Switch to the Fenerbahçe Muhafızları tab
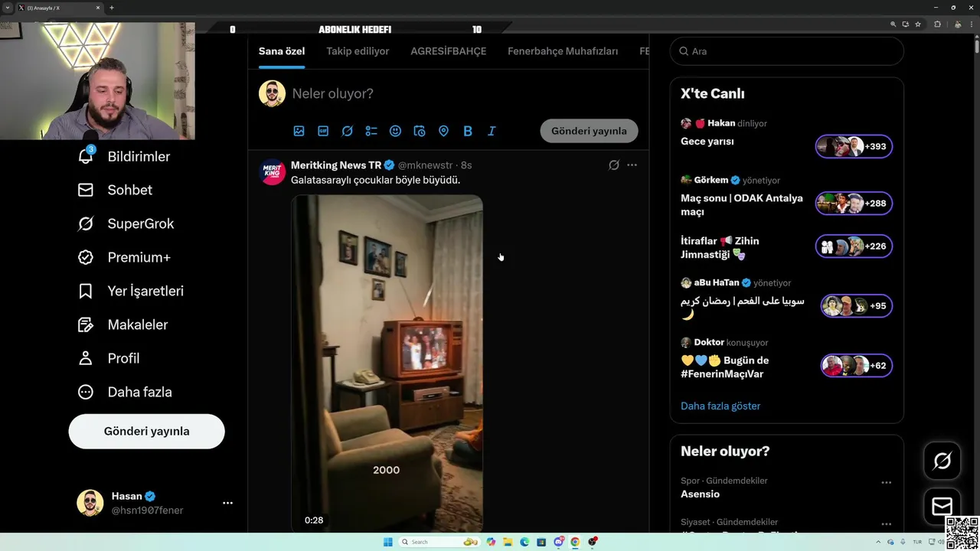This screenshot has height=551, width=980. (563, 51)
